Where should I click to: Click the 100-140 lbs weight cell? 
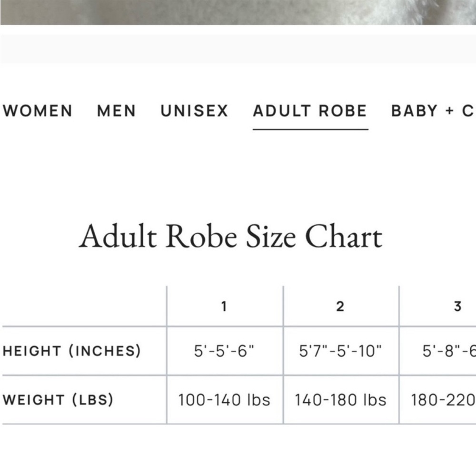click(x=224, y=400)
